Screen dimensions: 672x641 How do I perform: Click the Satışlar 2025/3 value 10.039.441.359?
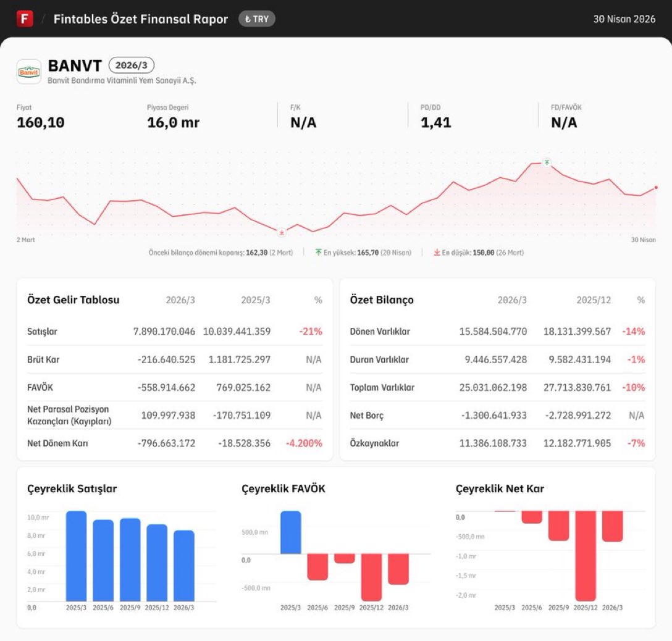pyautogui.click(x=237, y=331)
